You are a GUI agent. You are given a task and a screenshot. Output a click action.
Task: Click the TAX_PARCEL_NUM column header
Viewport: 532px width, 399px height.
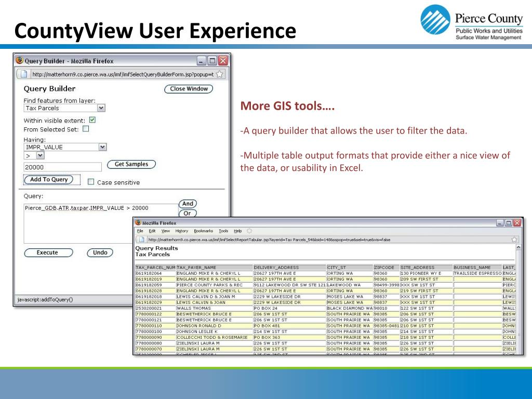coord(155,268)
